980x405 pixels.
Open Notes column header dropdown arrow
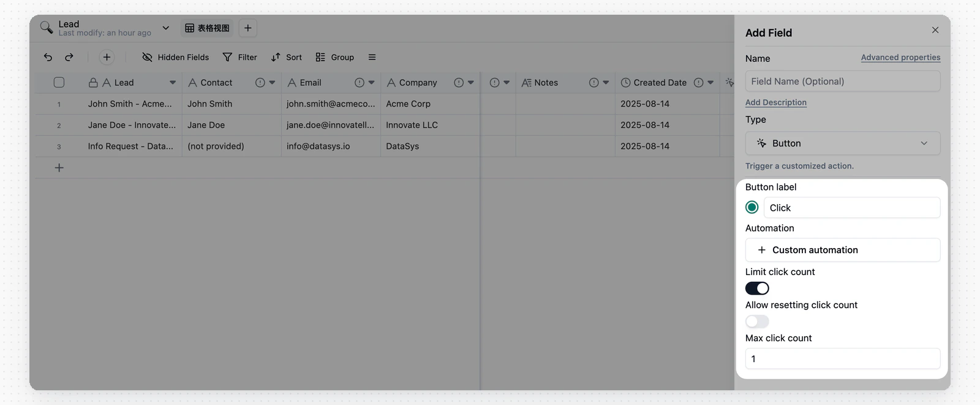click(x=606, y=82)
